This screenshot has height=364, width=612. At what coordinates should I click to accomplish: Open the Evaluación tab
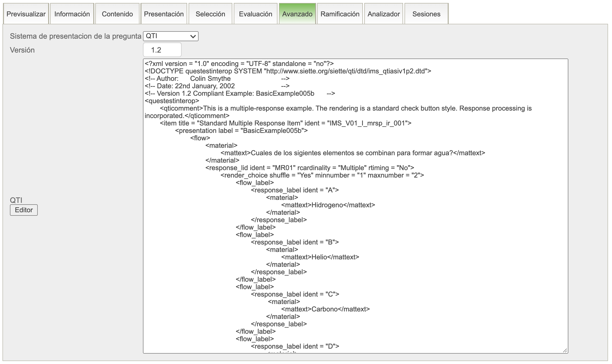255,14
